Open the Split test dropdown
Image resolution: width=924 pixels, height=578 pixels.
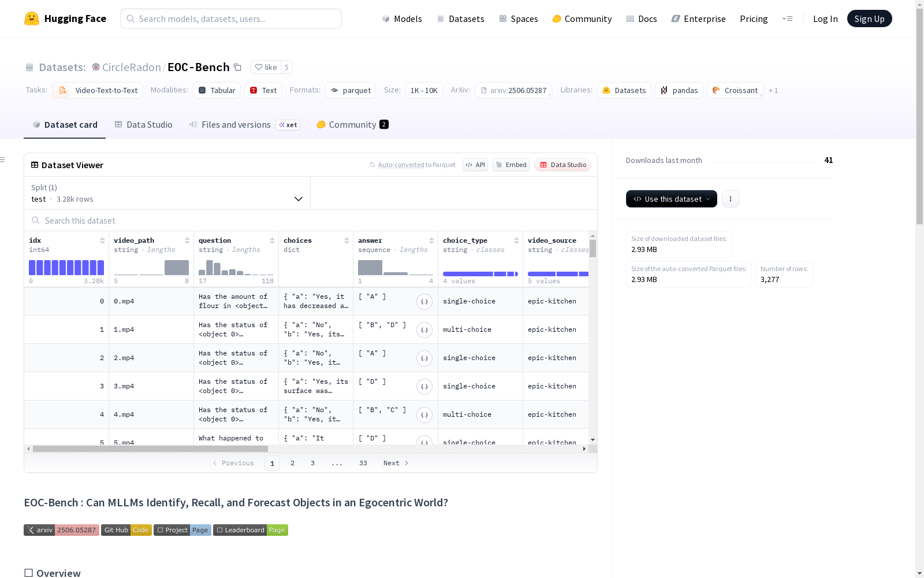point(167,193)
